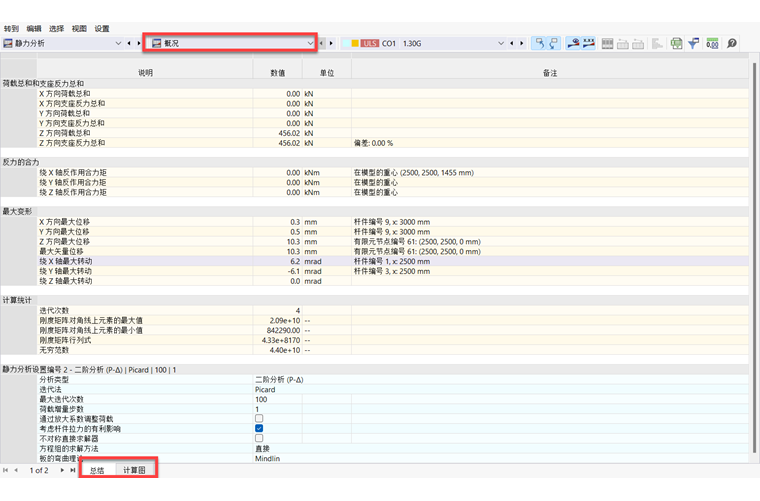
Task: Jump to last page navigation arrow
Action: (73, 470)
